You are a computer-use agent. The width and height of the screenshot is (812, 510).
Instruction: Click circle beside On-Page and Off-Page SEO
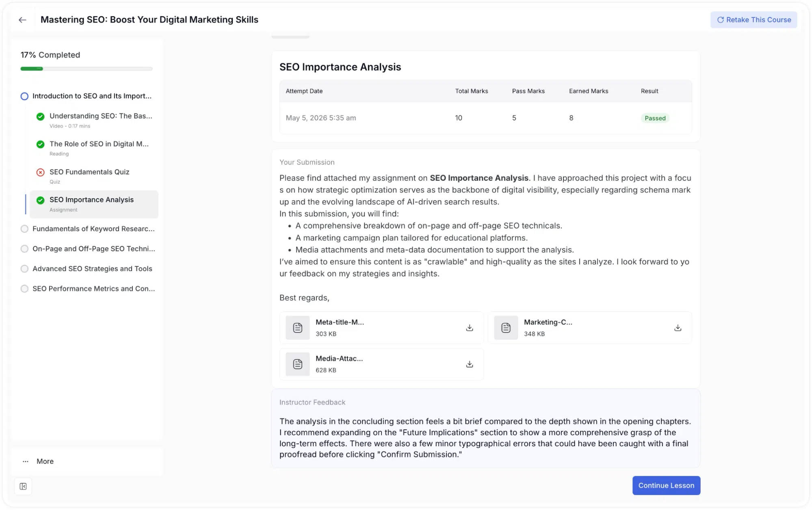(x=24, y=249)
